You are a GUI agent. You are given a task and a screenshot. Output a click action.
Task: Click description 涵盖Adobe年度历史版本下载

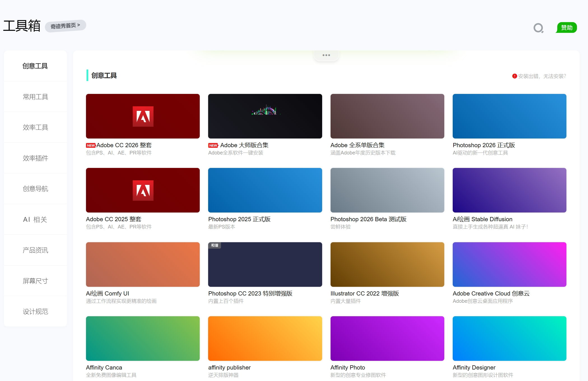(363, 153)
